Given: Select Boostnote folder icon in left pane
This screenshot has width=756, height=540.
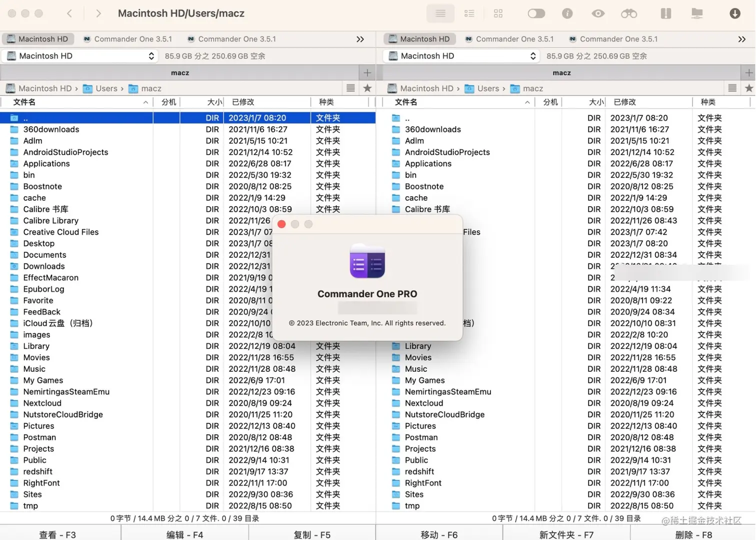Looking at the screenshot, I should (x=14, y=187).
